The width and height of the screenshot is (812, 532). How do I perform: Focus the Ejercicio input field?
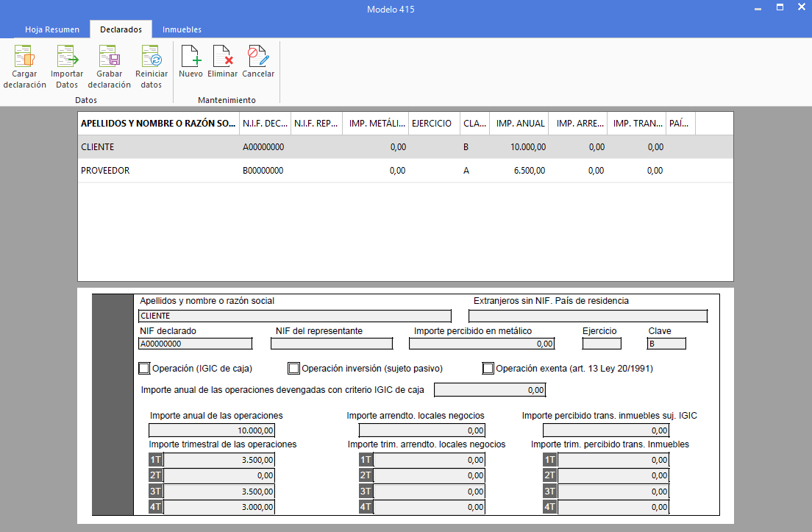click(x=602, y=344)
